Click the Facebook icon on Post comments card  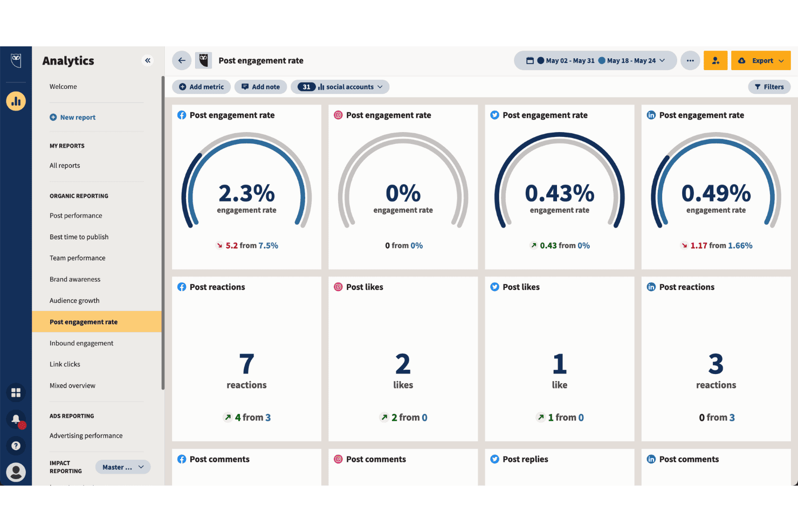coord(182,459)
